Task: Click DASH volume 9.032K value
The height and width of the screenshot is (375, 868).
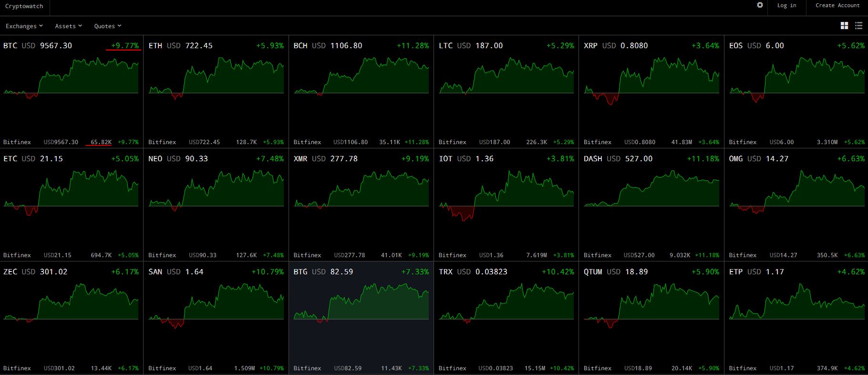Action: coord(680,255)
